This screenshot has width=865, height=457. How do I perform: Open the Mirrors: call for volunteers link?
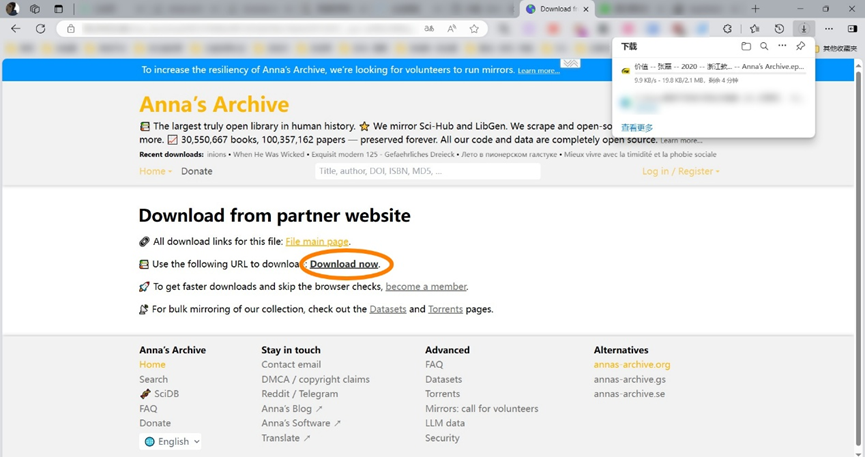(482, 408)
